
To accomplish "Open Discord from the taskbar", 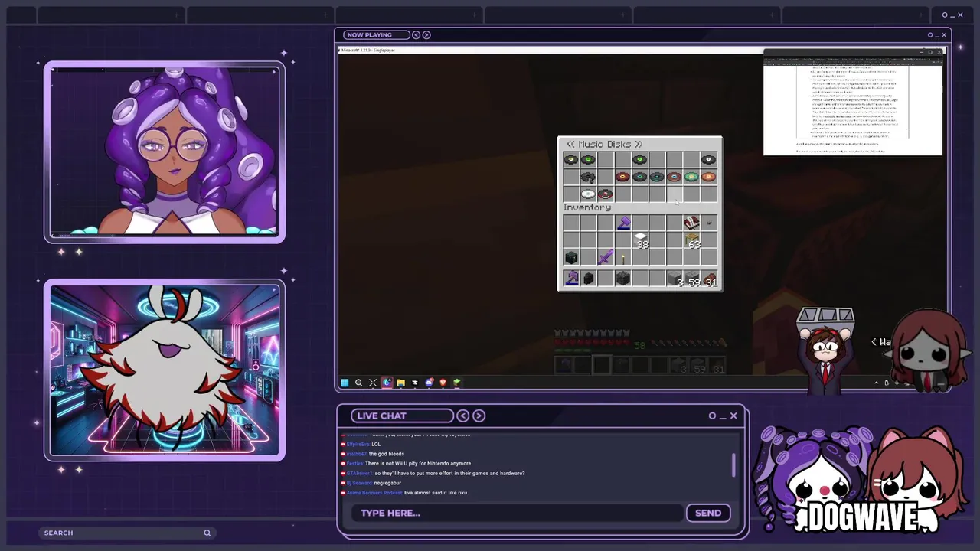I will 429,383.
